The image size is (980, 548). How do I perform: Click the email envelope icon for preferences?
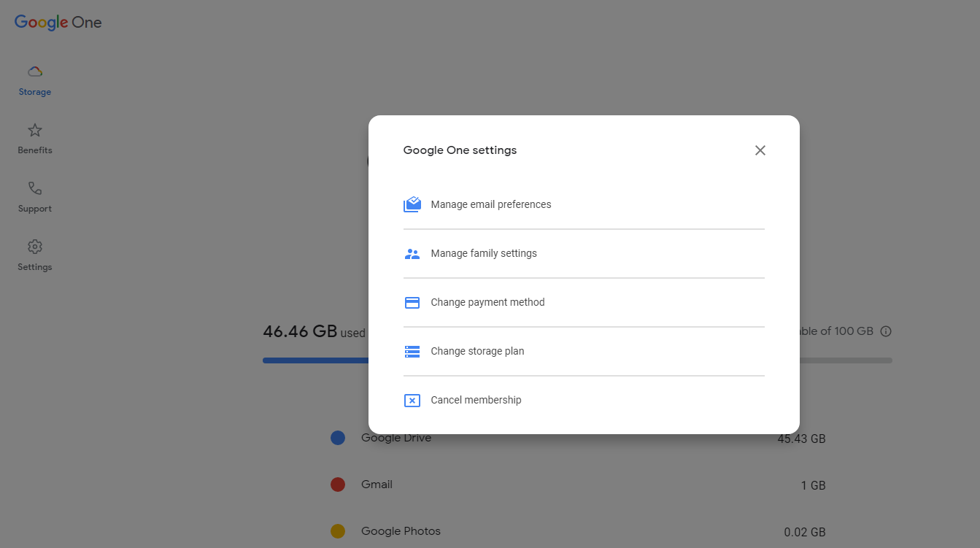click(412, 204)
